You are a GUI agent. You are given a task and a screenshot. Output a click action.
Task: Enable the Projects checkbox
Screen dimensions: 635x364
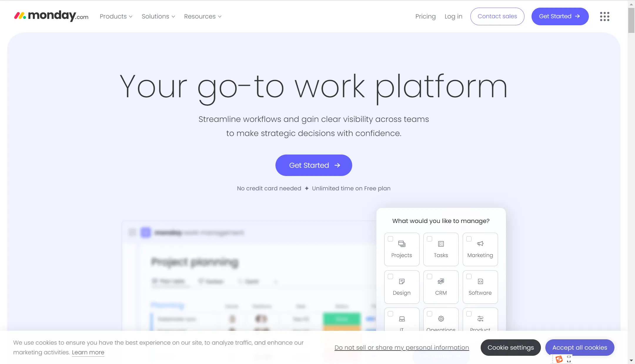390,239
